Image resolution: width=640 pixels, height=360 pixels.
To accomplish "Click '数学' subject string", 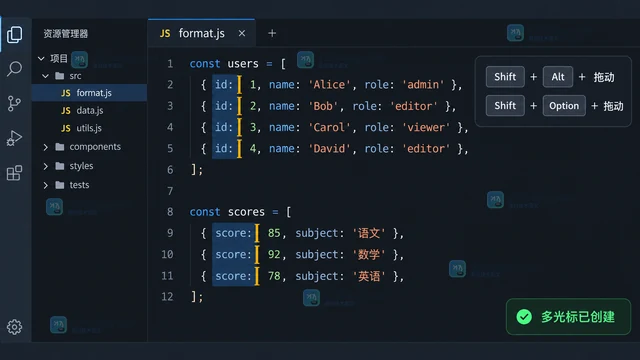I will click(x=369, y=255).
